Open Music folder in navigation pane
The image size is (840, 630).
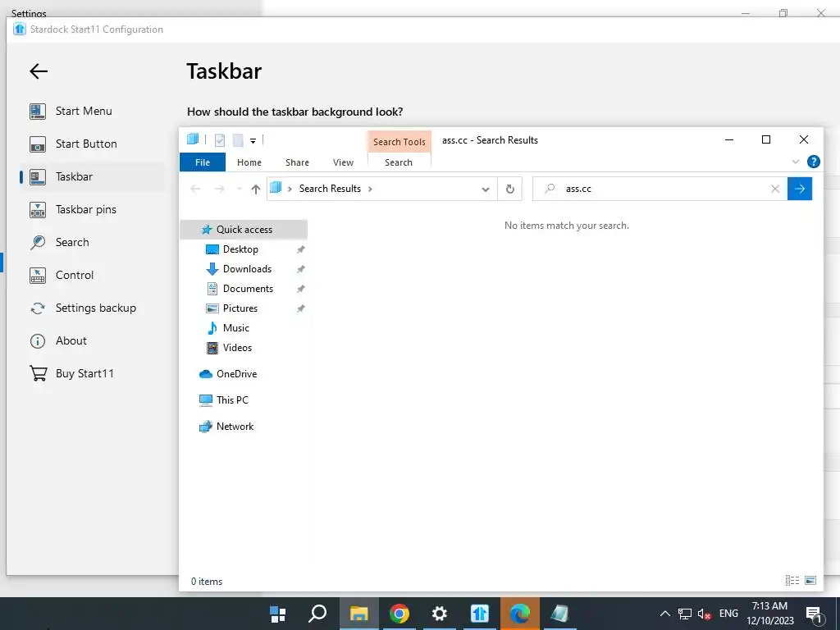[235, 328]
